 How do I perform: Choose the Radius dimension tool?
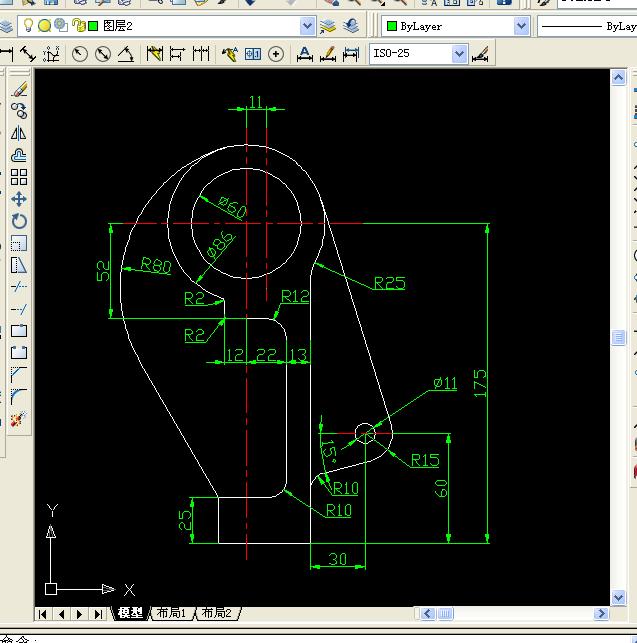[80, 54]
